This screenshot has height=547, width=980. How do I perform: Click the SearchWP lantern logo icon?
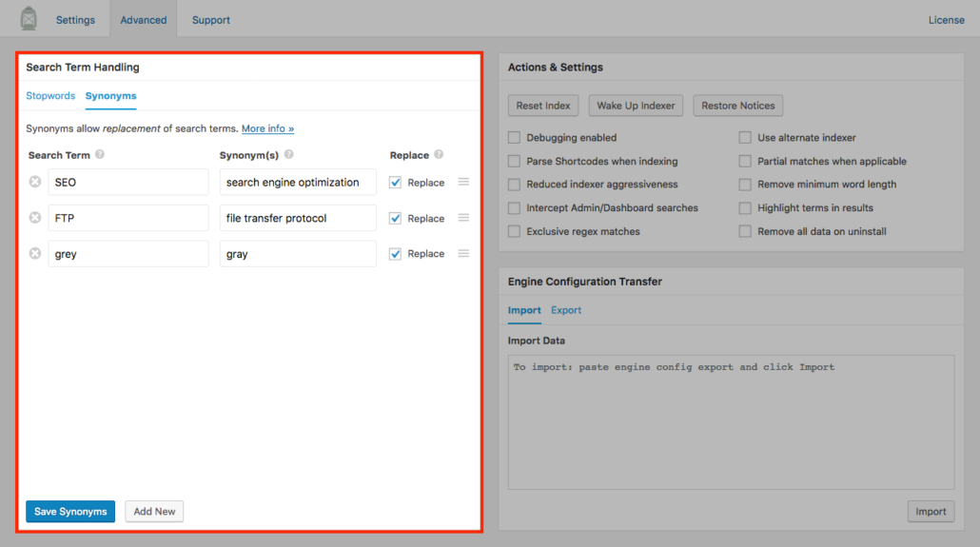[29, 19]
